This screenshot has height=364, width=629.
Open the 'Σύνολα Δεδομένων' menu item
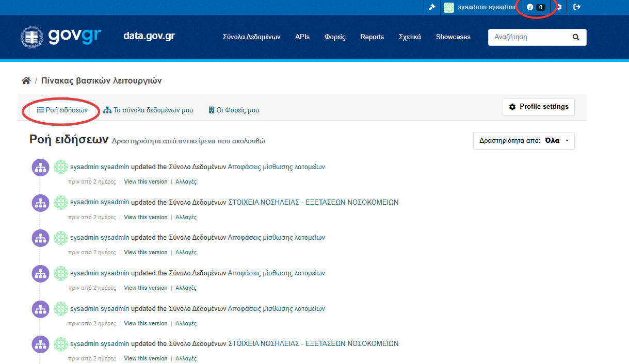(251, 37)
